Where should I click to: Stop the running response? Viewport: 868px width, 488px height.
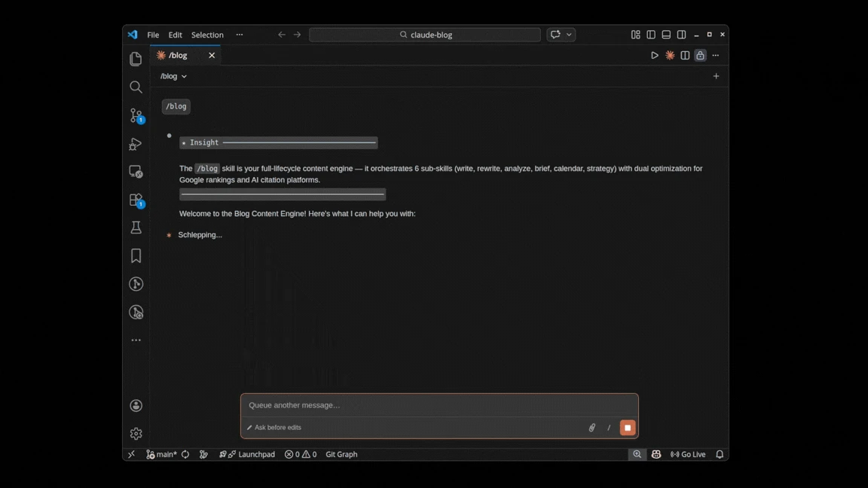[x=627, y=428]
